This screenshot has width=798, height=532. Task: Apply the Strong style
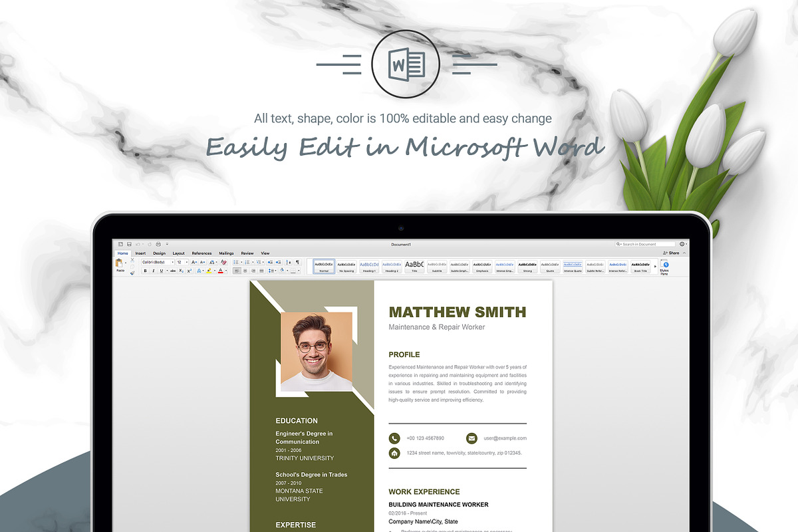point(527,267)
